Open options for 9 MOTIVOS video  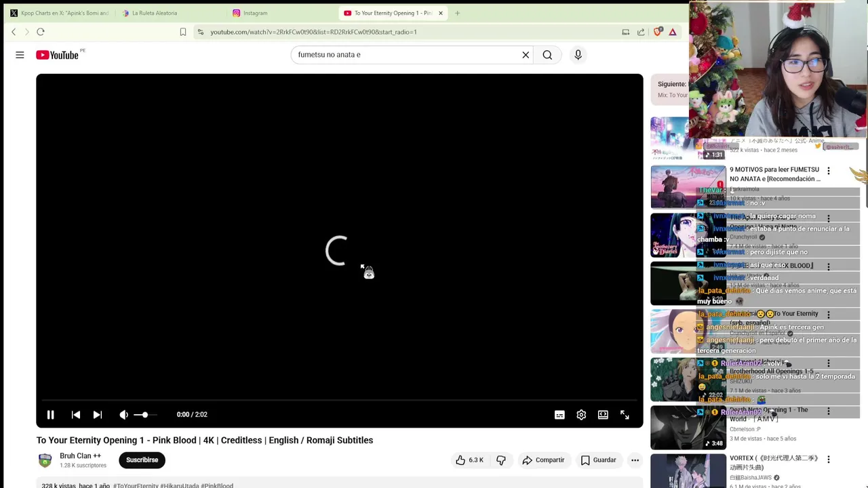pyautogui.click(x=828, y=171)
